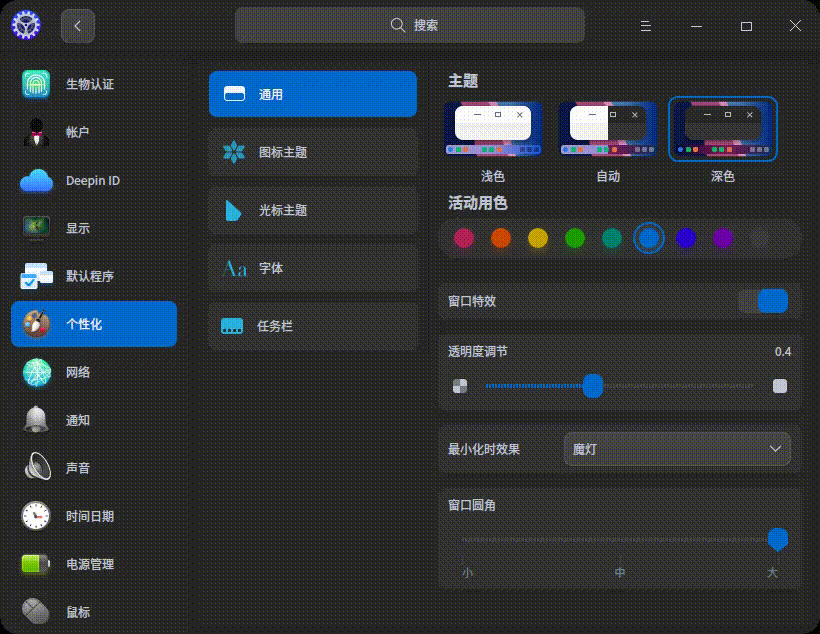Image resolution: width=820 pixels, height=634 pixels.
Task: Open the 声音 speaker icon
Action: pyautogui.click(x=38, y=467)
